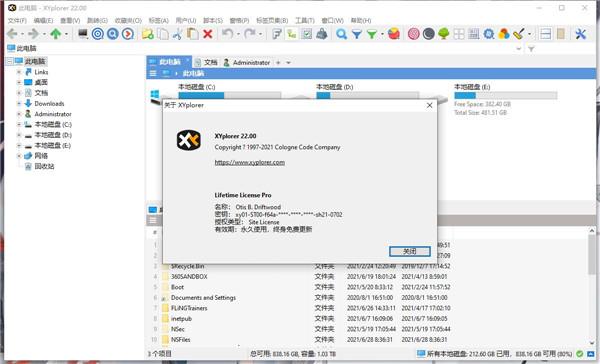Open the Undo dropdown arrow

pyautogui.click(x=238, y=34)
